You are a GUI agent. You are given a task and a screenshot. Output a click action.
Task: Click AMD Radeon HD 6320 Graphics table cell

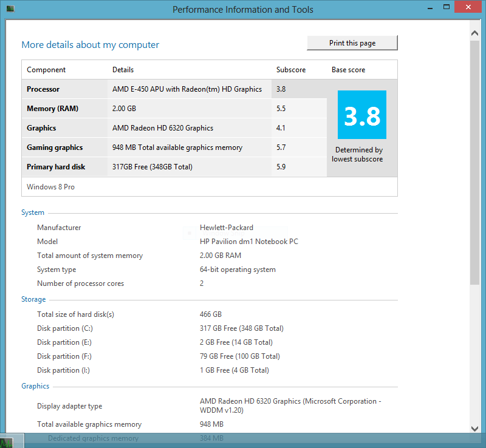pos(163,128)
